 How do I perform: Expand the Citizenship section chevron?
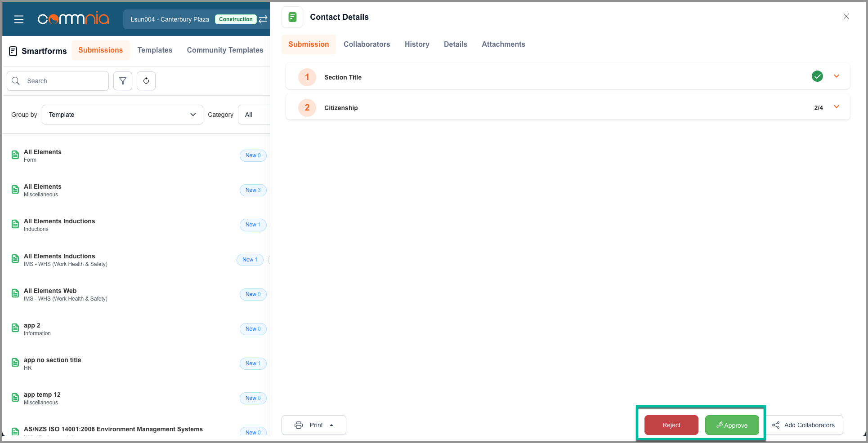pyautogui.click(x=837, y=107)
